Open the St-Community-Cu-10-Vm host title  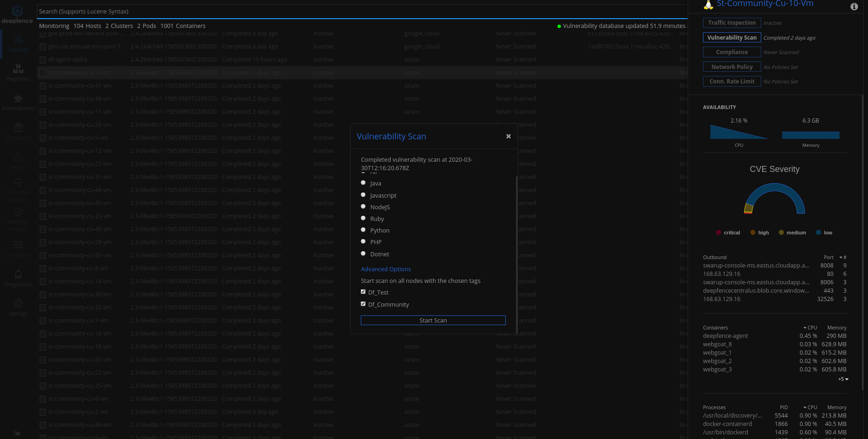coord(765,4)
